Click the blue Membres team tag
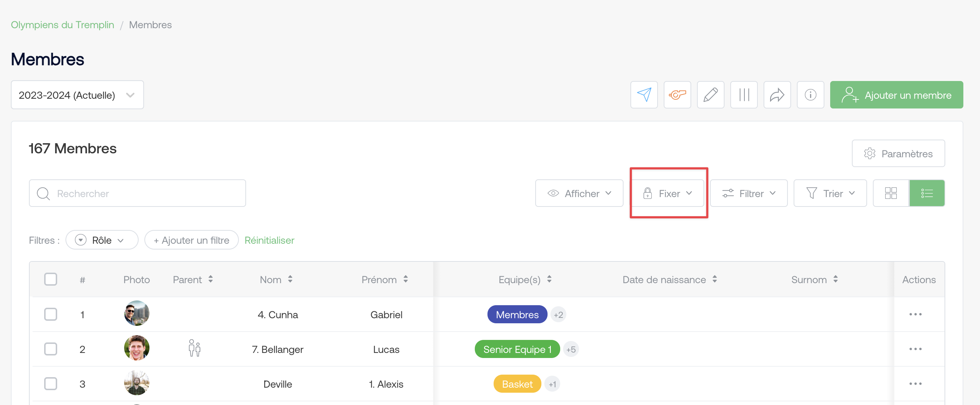Viewport: 980px width, 405px height. point(517,314)
